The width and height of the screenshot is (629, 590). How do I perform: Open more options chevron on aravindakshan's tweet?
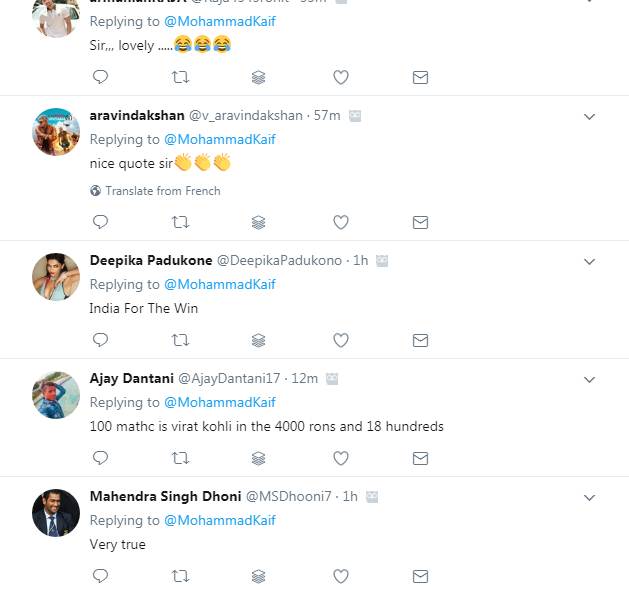coord(589,117)
